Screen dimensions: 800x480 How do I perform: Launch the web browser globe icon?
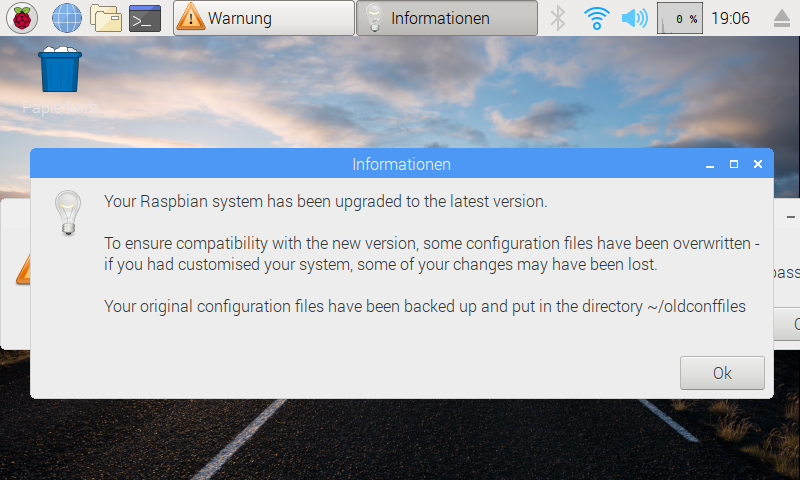coord(66,17)
